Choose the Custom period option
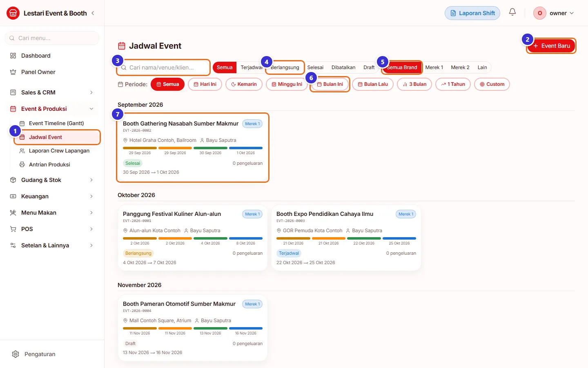Image resolution: width=588 pixels, height=368 pixels. tap(492, 84)
